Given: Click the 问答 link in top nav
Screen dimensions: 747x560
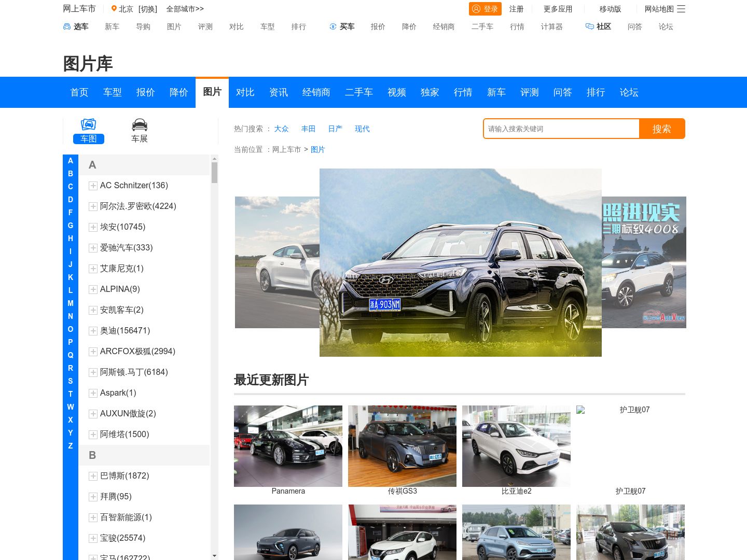Looking at the screenshot, I should 635,26.
